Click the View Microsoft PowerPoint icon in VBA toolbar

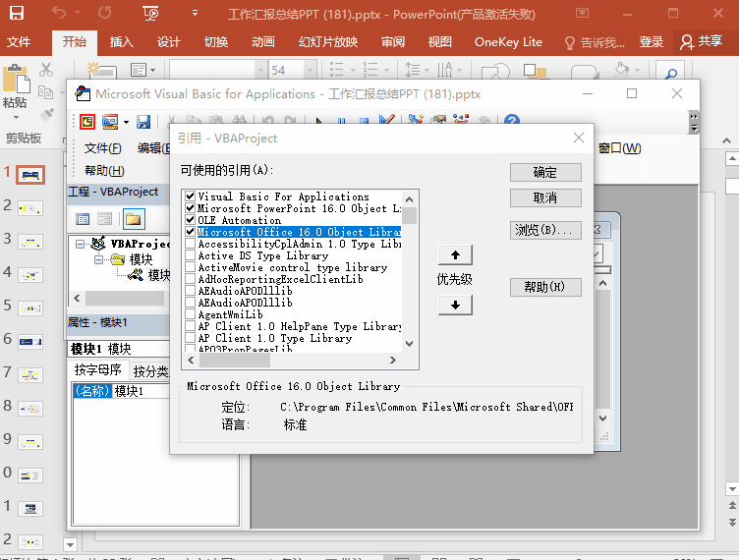click(x=87, y=122)
